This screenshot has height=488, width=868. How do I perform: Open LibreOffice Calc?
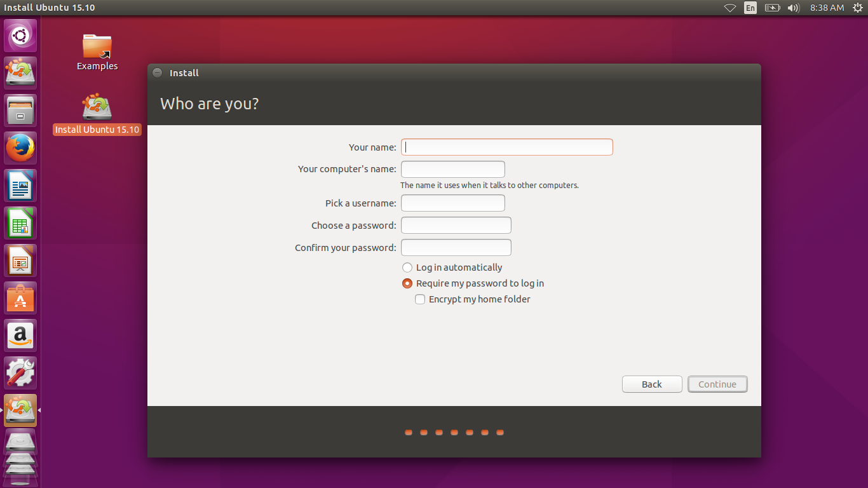tap(20, 223)
